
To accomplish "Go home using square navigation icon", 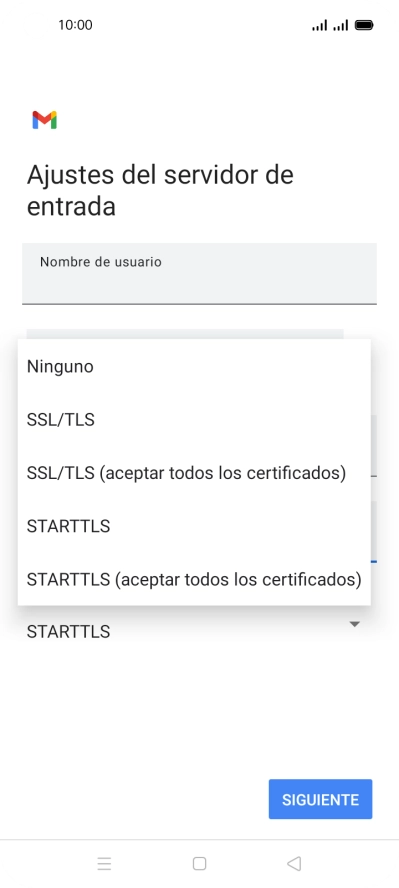I will coord(199,864).
